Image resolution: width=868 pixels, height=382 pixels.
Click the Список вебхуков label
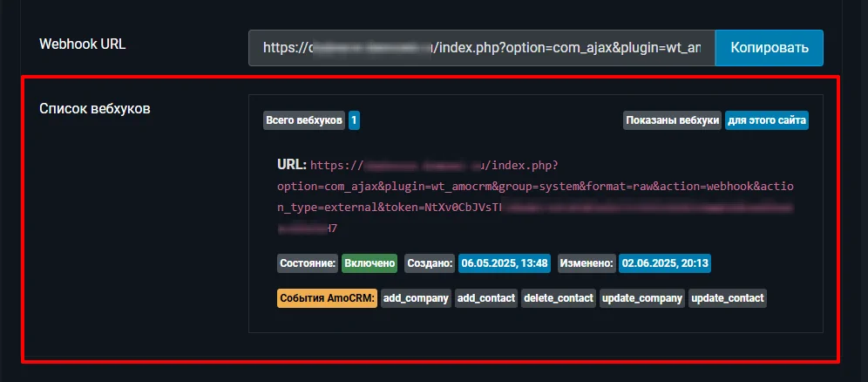click(95, 108)
